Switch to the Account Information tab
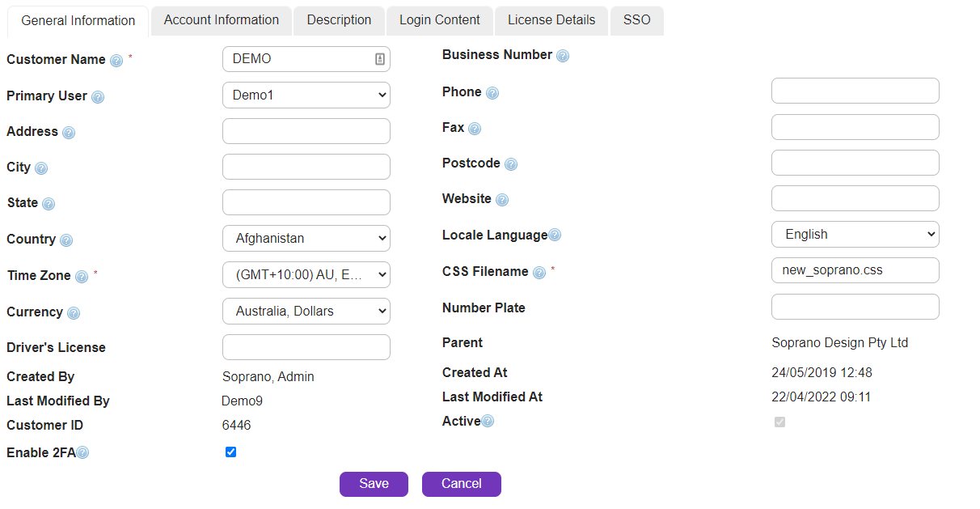The height and width of the screenshot is (509, 980). 222,20
